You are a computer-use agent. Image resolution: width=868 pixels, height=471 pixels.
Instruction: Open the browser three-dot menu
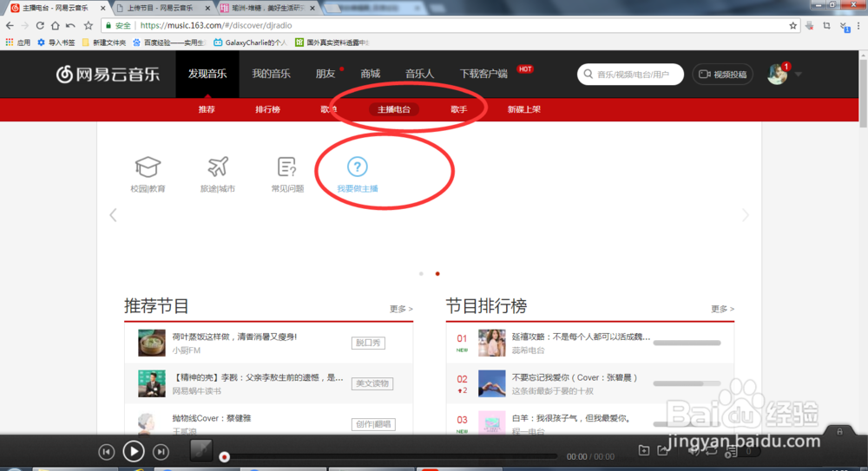(x=858, y=25)
